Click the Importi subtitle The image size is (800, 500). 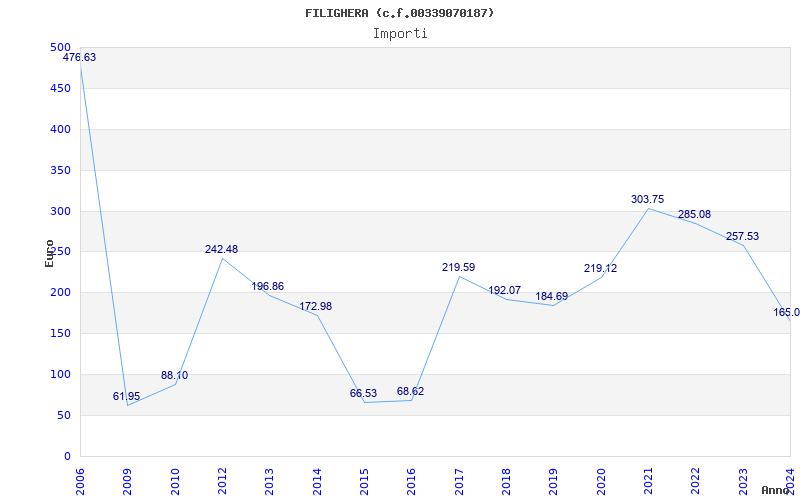tap(400, 33)
